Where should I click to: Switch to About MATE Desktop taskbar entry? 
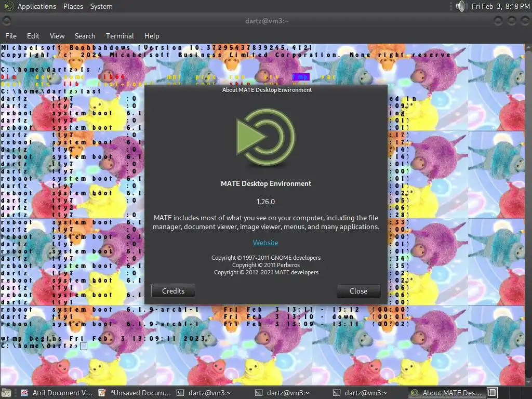tap(446, 393)
